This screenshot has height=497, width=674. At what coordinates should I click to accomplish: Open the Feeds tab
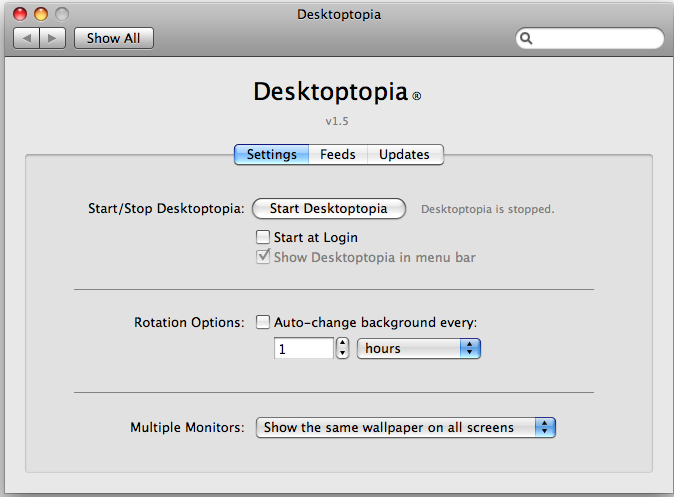pos(337,154)
